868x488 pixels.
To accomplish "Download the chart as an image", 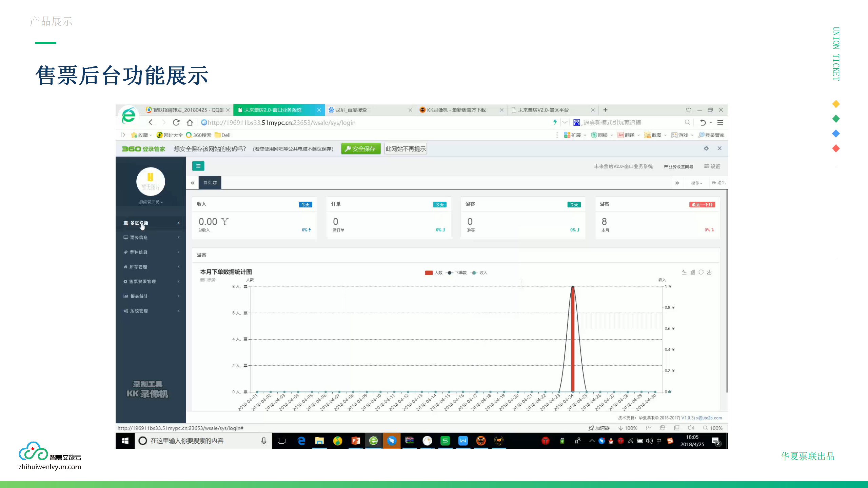I will [x=709, y=272].
